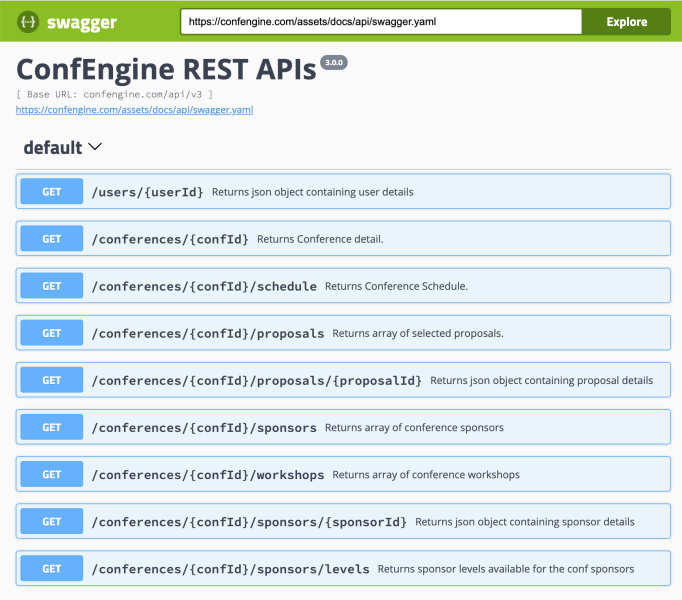Click 'Returns json object containing sponsor details'
Image resolution: width=682 pixels, height=600 pixels.
point(525,522)
